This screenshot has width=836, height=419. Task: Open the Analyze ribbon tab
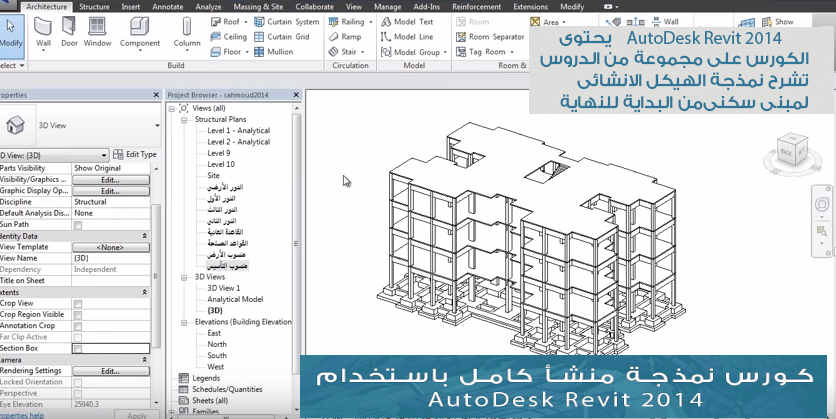tap(208, 6)
